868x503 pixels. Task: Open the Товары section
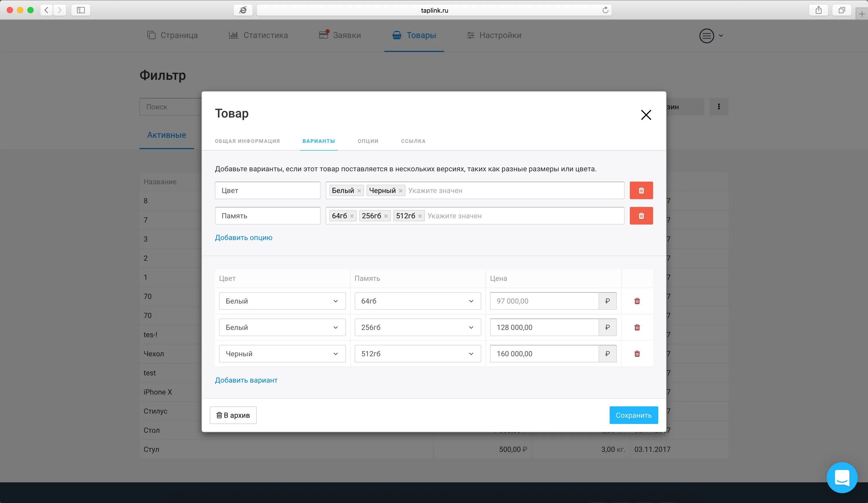[x=414, y=35]
